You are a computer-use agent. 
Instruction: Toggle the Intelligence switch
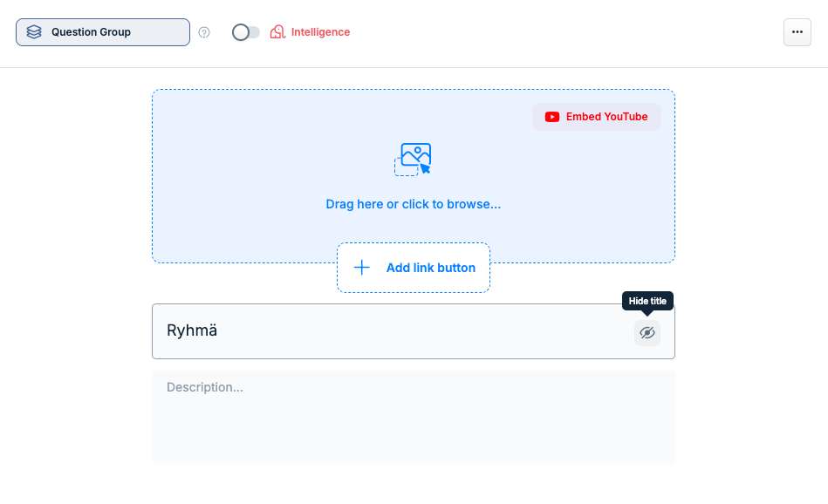[x=246, y=32]
